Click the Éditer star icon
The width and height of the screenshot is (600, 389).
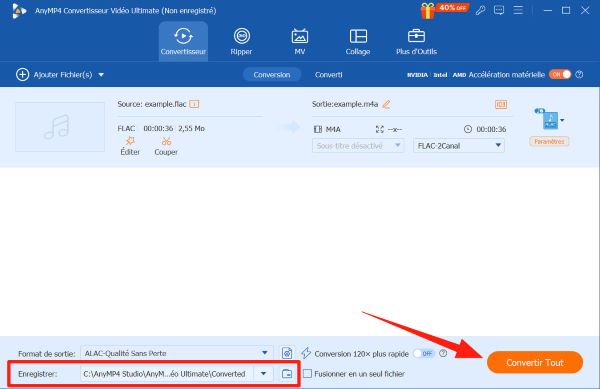(x=130, y=141)
